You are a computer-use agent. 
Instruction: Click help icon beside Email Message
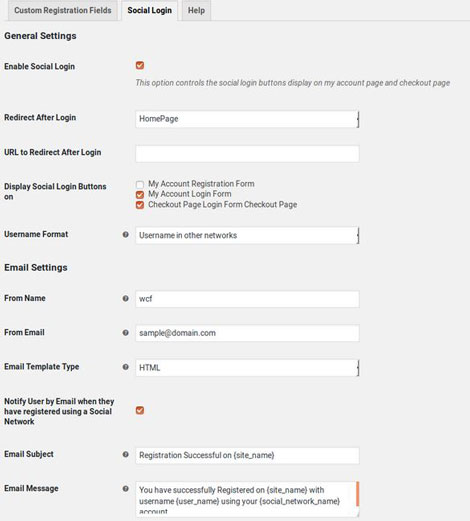click(126, 489)
